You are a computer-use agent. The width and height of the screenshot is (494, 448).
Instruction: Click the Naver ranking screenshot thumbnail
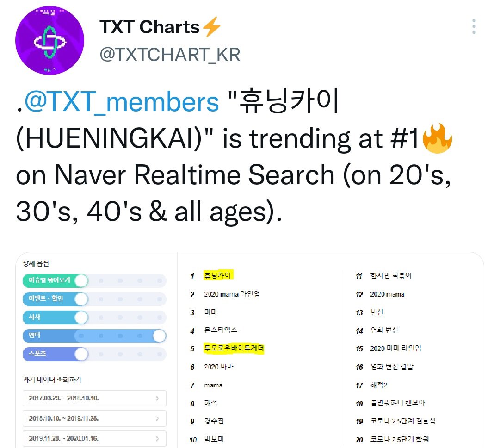(x=250, y=350)
